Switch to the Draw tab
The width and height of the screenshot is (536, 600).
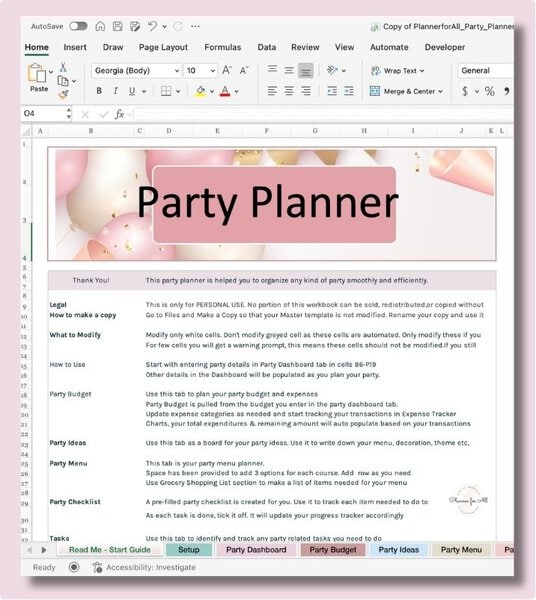click(x=113, y=47)
